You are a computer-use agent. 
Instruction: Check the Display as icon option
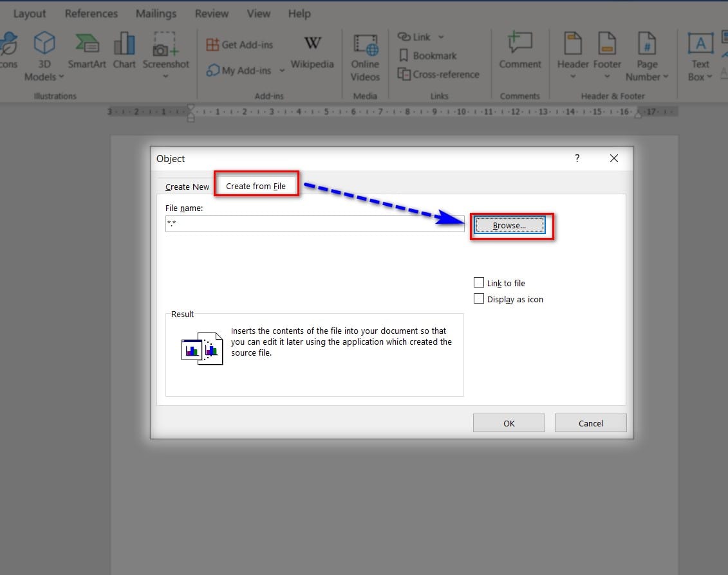479,298
